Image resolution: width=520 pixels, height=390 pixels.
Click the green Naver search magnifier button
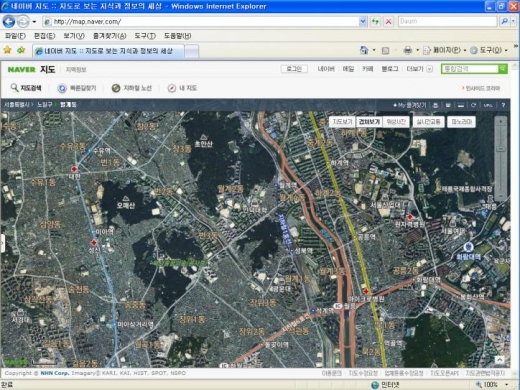[x=503, y=69]
